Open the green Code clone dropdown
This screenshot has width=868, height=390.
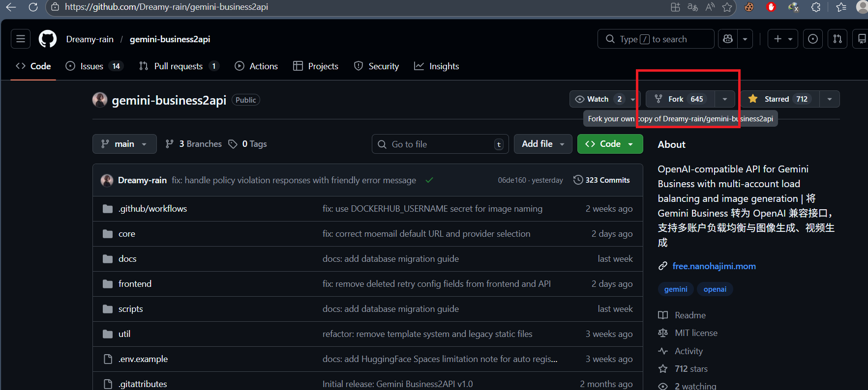pos(610,144)
